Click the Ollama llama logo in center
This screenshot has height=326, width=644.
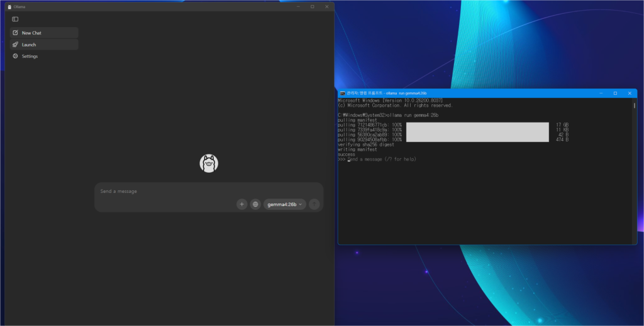click(209, 163)
